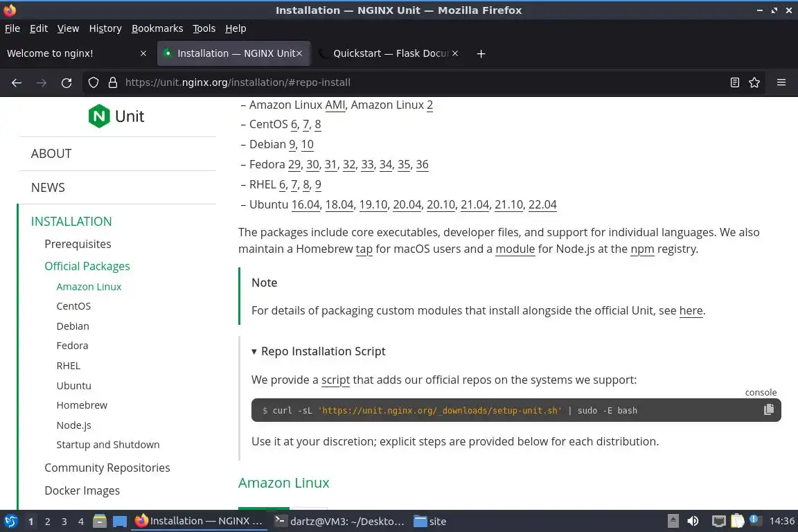This screenshot has height=532, width=798.
Task: Open the Homebrew tap link
Action: pos(364,249)
